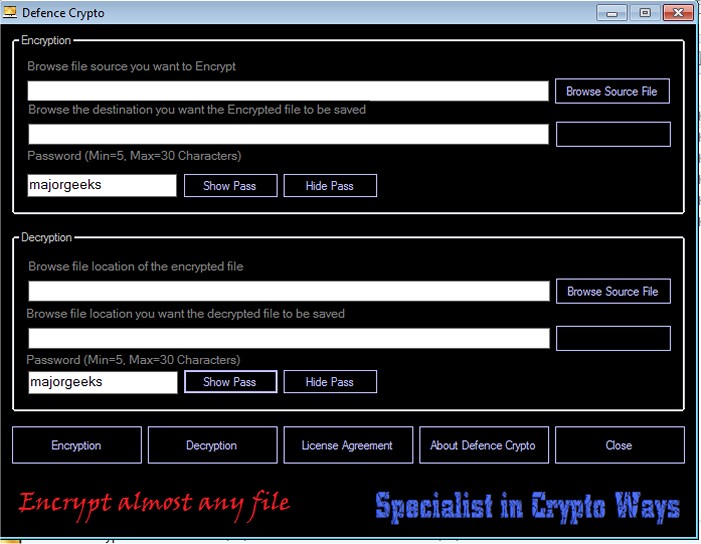Click the bottom Decryption button
701x544 pixels.
[212, 445]
